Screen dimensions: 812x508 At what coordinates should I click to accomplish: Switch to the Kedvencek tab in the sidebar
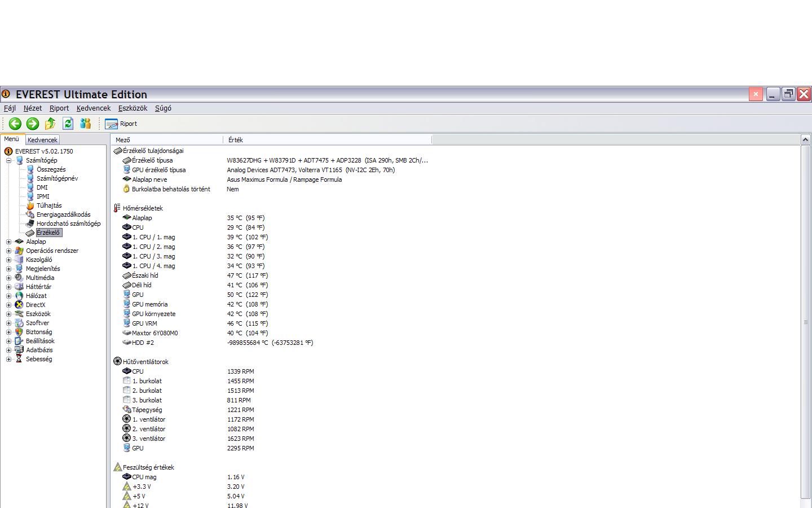tap(42, 140)
